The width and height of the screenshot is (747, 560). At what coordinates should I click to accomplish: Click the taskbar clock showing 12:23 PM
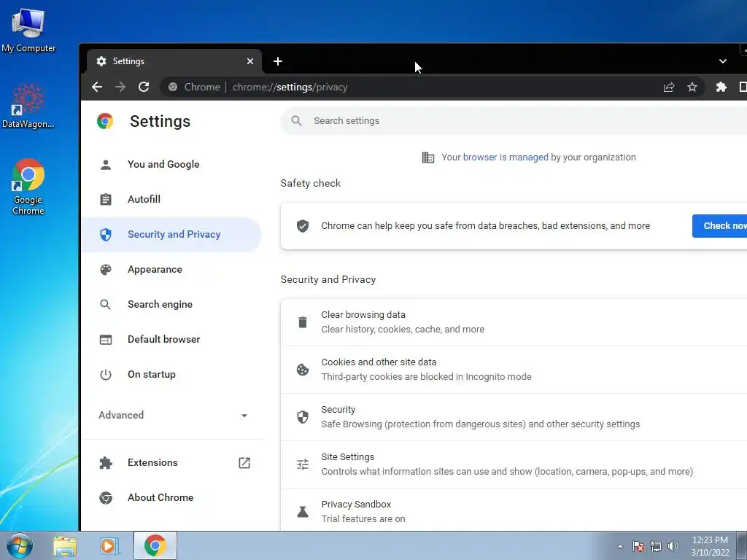click(711, 546)
